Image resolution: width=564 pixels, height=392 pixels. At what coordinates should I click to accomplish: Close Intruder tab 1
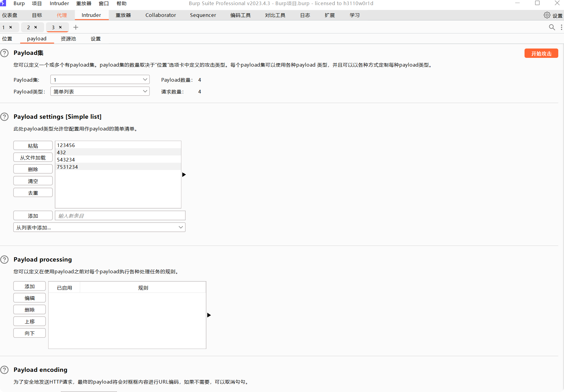tap(11, 27)
